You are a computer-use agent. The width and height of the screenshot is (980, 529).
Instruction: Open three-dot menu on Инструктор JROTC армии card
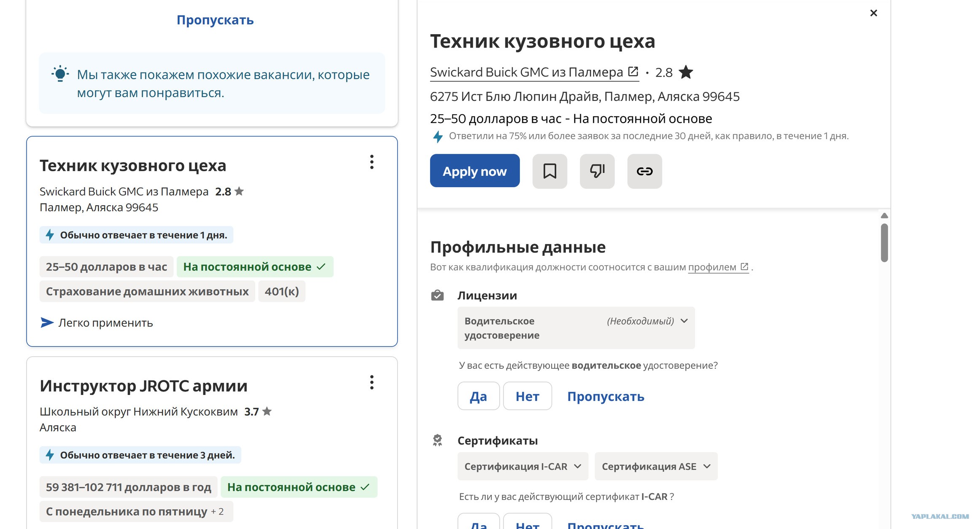point(372,382)
